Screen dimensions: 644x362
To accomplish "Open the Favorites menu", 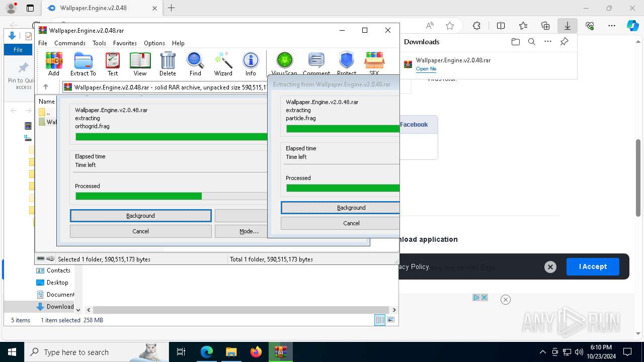I will click(x=125, y=43).
